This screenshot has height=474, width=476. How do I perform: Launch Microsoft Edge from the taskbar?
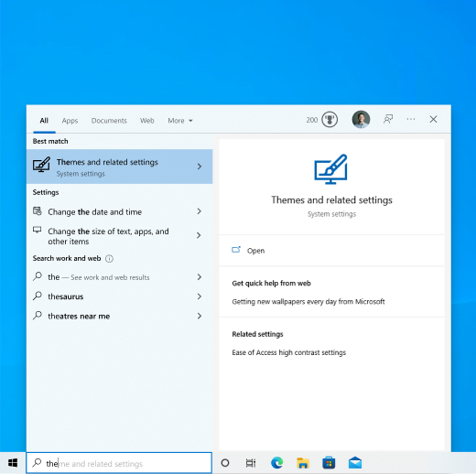click(276, 463)
